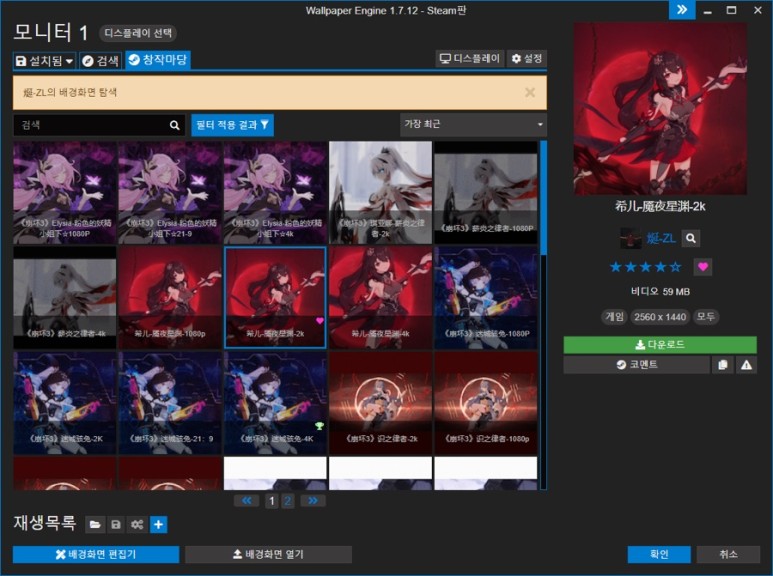Select 识之律者-2k wallpaper thumbnail
This screenshot has width=773, height=576.
380,403
